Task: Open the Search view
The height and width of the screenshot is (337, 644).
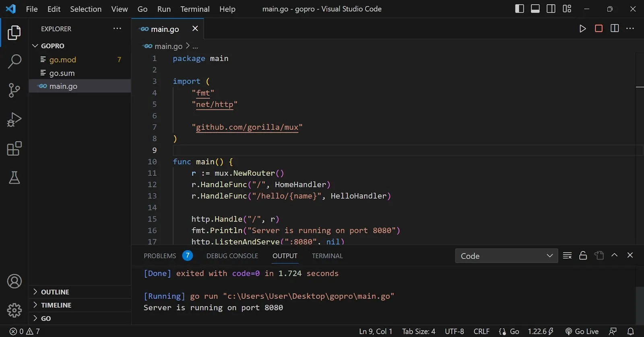Action: [14, 62]
